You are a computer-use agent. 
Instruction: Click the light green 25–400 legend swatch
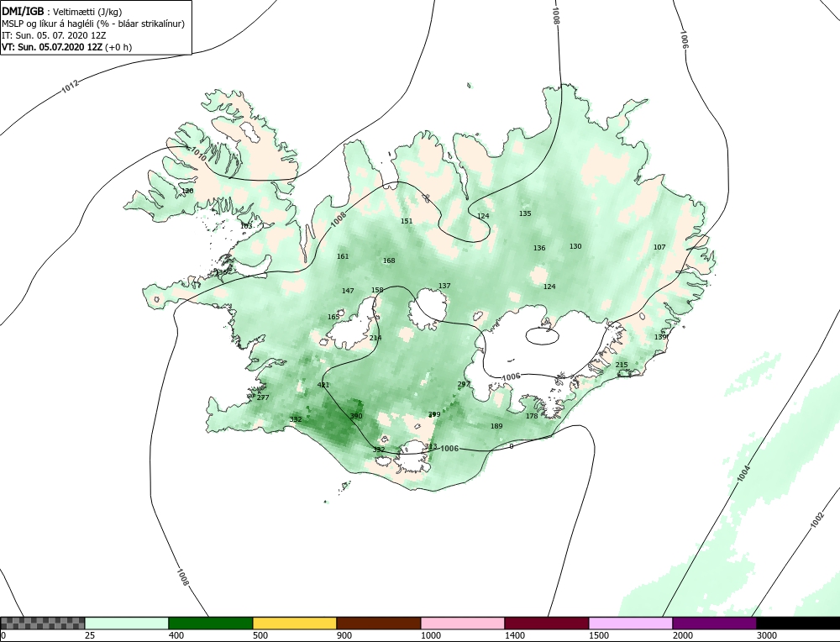point(127,623)
